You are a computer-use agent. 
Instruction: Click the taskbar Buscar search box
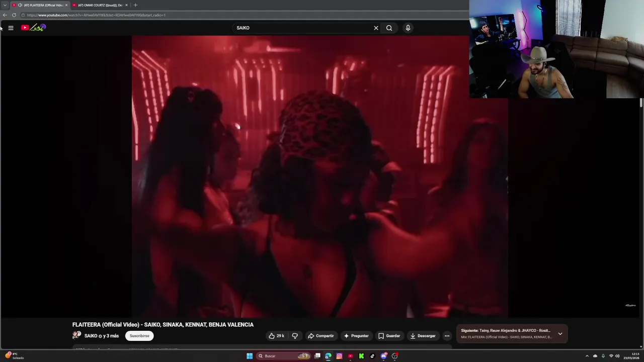click(284, 356)
